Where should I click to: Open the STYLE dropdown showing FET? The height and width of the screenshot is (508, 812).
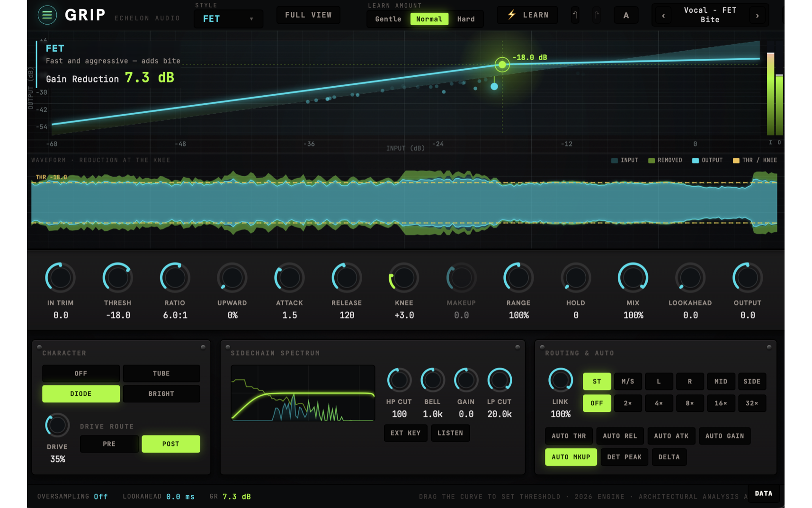[x=228, y=19]
